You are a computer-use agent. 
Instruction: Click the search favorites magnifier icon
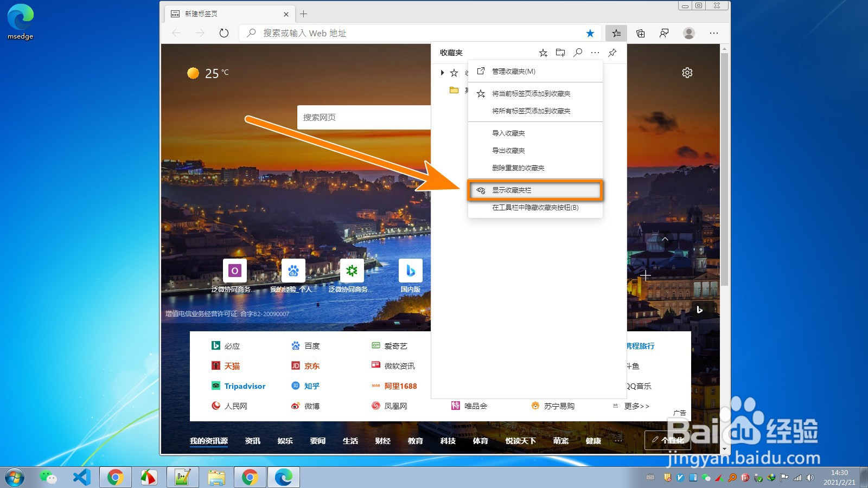coord(577,53)
